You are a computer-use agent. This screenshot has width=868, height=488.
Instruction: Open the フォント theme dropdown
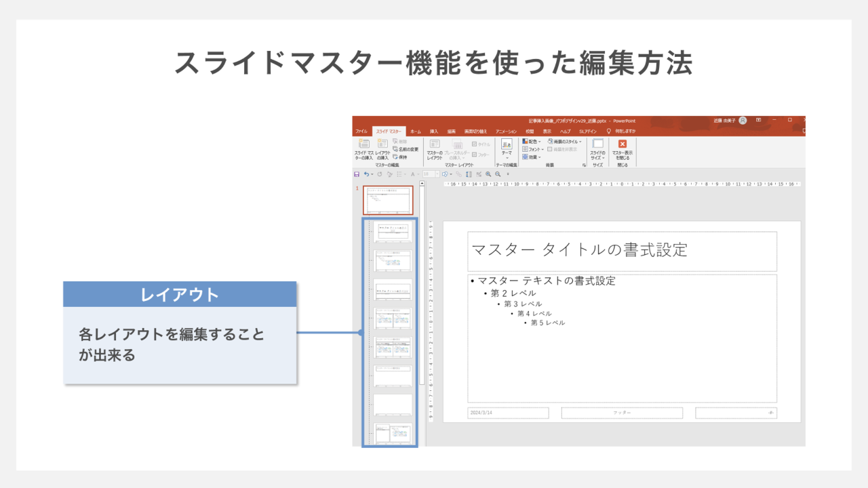pyautogui.click(x=534, y=149)
